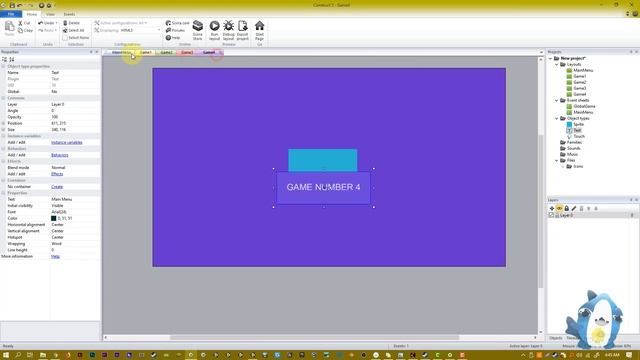640x360 pixels.
Task: Switch to the Events ribbon tab
Action: (69, 14)
